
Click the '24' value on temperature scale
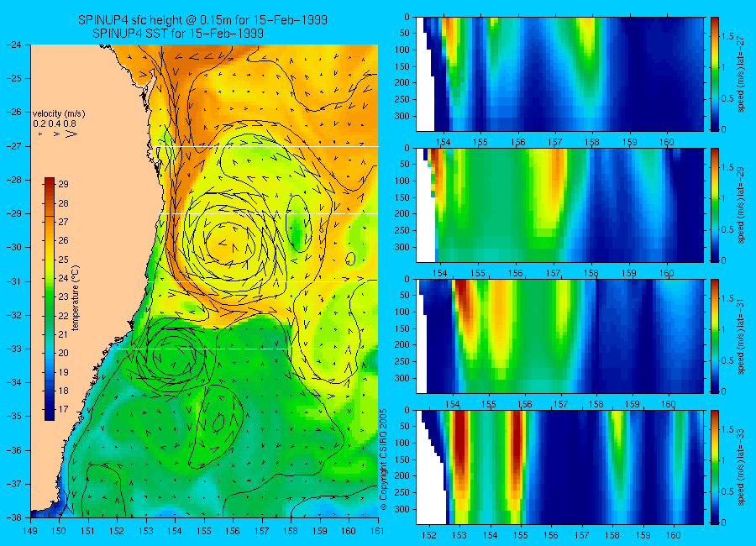pyautogui.click(x=64, y=278)
